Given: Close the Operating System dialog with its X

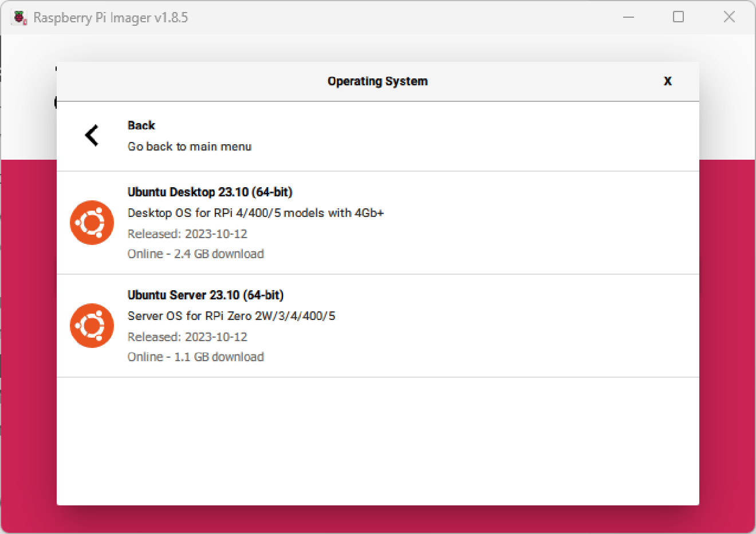Looking at the screenshot, I should tap(667, 81).
